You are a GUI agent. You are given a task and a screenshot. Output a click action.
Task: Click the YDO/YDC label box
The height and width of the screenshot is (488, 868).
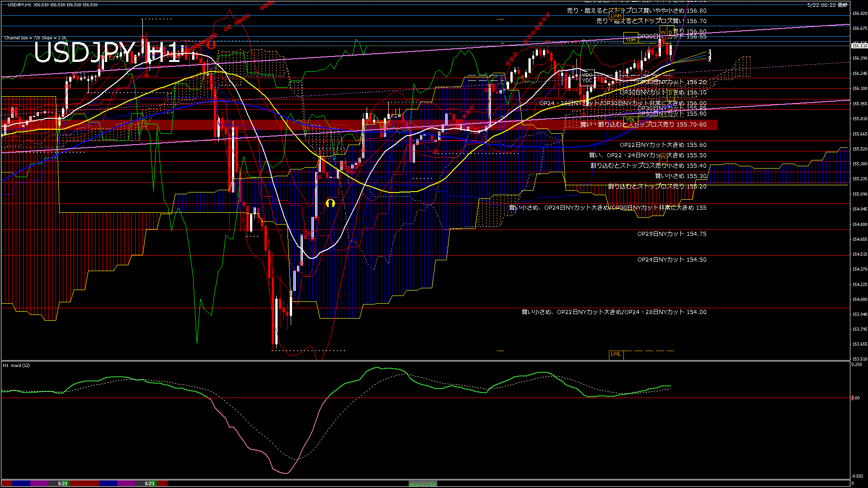pyautogui.click(x=587, y=78)
